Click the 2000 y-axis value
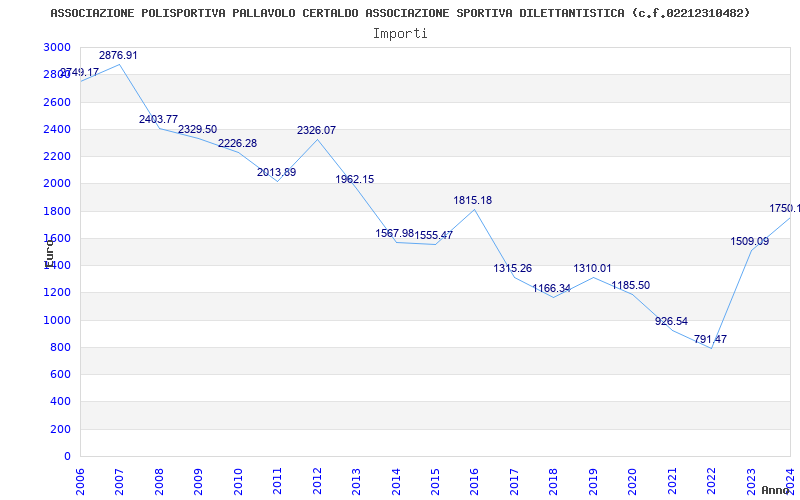The height and width of the screenshot is (500, 800). pos(57,183)
